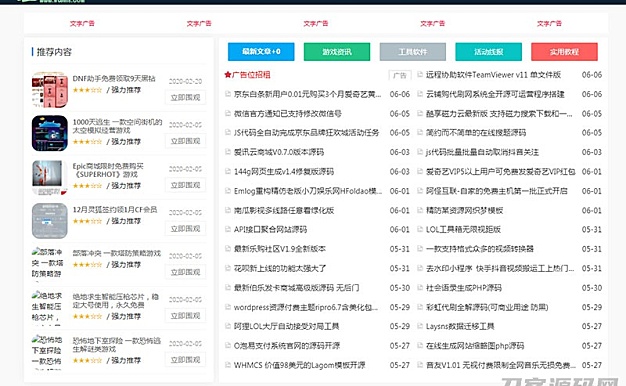626x386 pixels.
Task: Click document icon beside 京东白条新用户 article
Action: click(x=228, y=94)
